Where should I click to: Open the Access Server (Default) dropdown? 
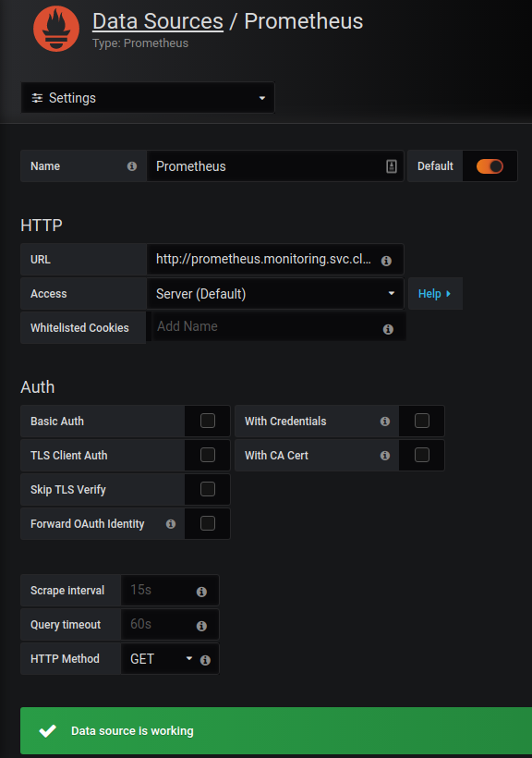pos(275,294)
